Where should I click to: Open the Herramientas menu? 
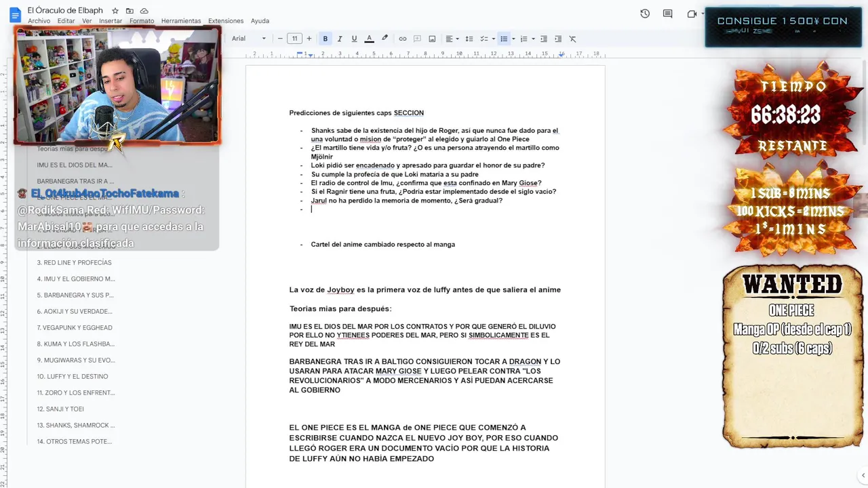(x=181, y=21)
